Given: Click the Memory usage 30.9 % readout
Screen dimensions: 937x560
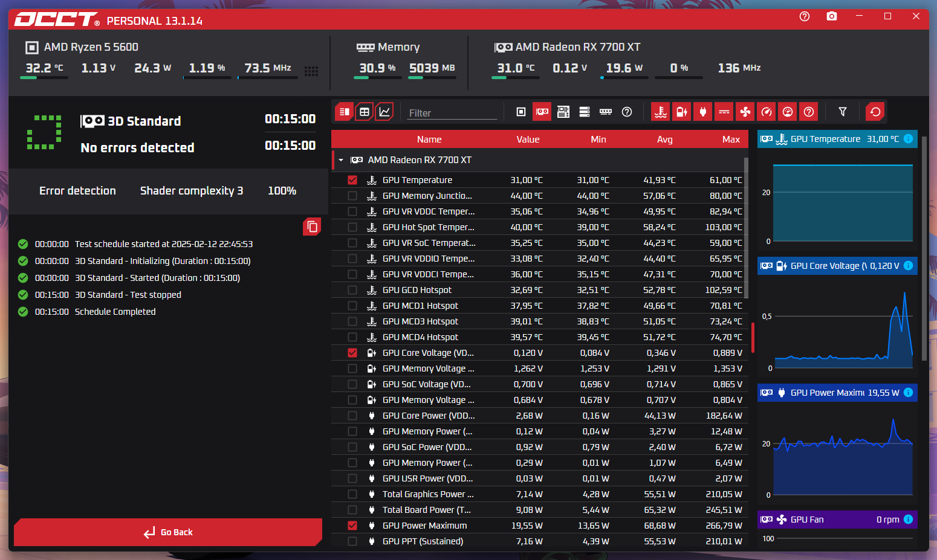Looking at the screenshot, I should pyautogui.click(x=377, y=68).
